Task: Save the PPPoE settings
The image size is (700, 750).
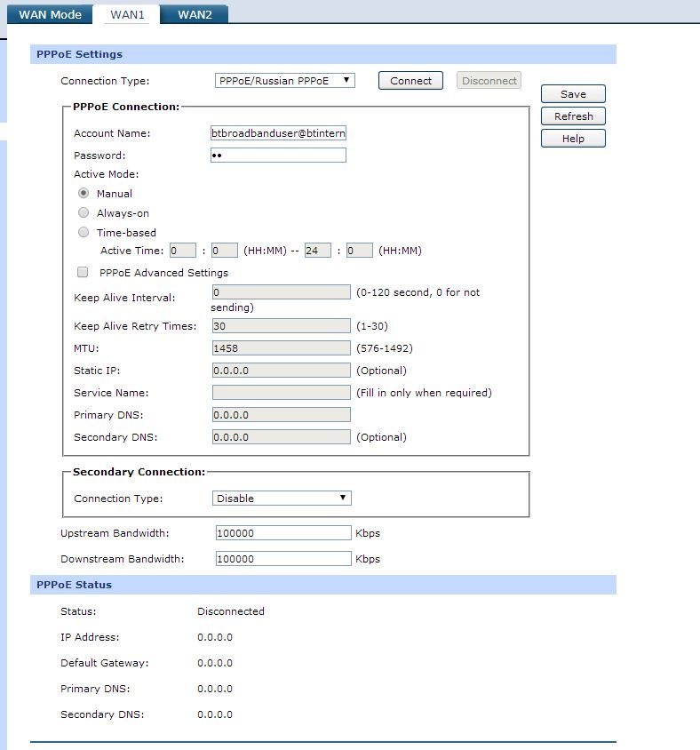Action: 573,94
